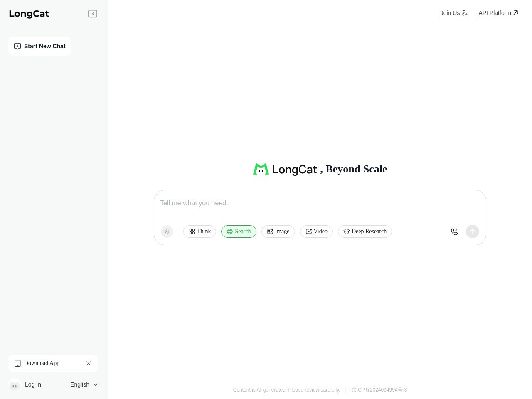Image resolution: width=532 pixels, height=399 pixels.
Task: Enable the Deep Research mode
Action: pyautogui.click(x=365, y=232)
